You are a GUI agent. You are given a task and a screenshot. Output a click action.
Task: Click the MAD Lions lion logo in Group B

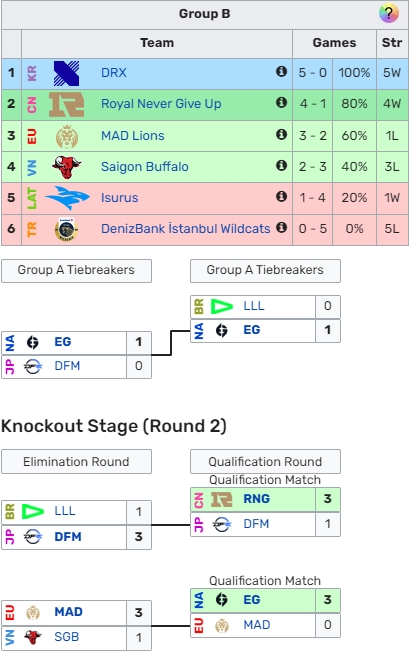pos(67,136)
